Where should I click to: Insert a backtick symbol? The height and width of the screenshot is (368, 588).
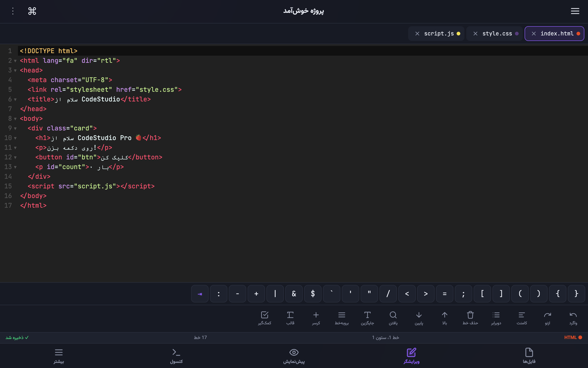332,294
